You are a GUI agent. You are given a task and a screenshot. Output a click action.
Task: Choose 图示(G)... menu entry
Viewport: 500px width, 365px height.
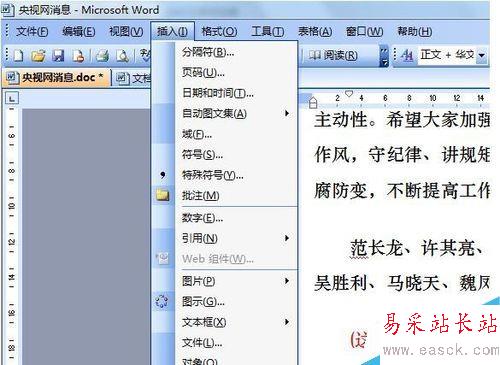click(x=224, y=302)
